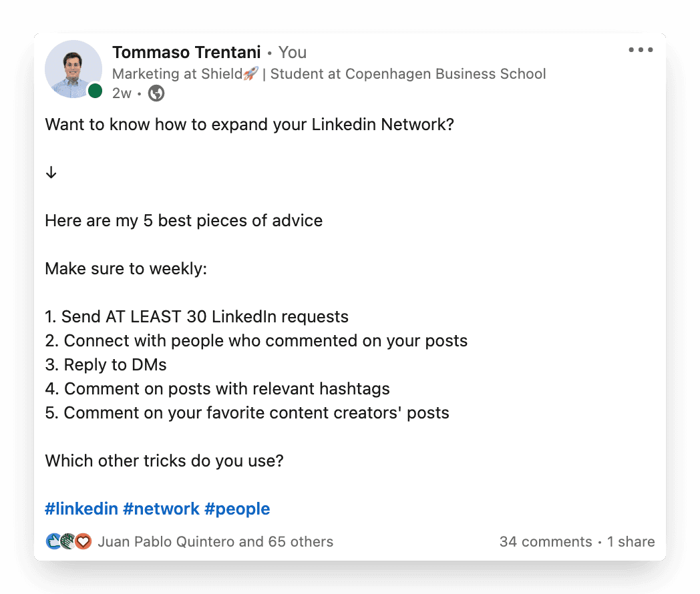This screenshot has width=700, height=594.
Task: Open the Tommaso Trentani name link
Action: (186, 52)
